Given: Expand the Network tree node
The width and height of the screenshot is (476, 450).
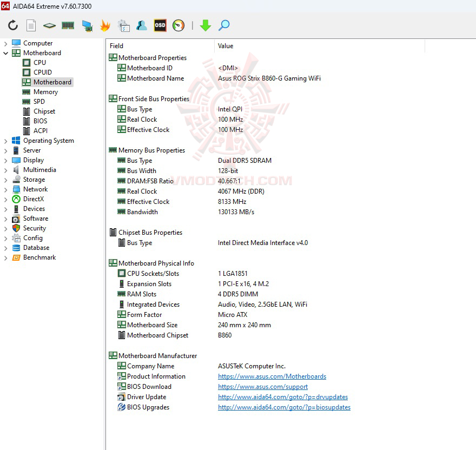Looking at the screenshot, I should pyautogui.click(x=5, y=189).
